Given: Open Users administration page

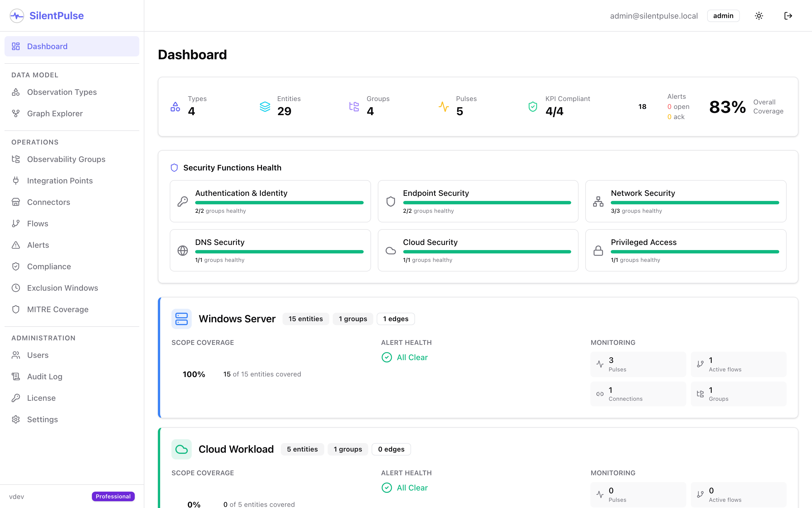Looking at the screenshot, I should point(72,355).
